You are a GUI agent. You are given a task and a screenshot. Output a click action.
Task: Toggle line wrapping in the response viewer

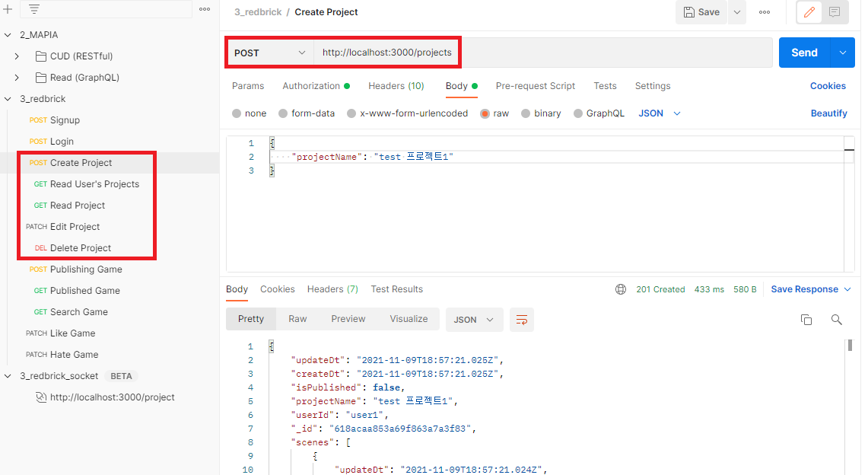coord(521,320)
